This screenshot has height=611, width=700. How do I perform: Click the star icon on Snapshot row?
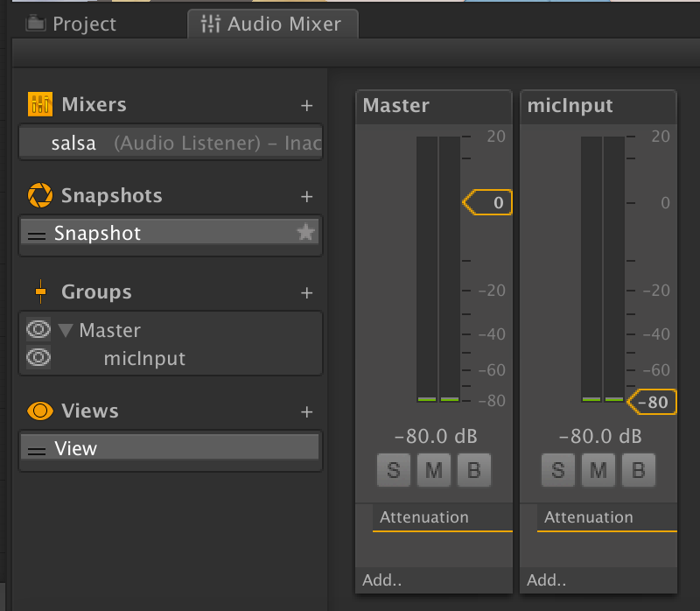click(305, 233)
